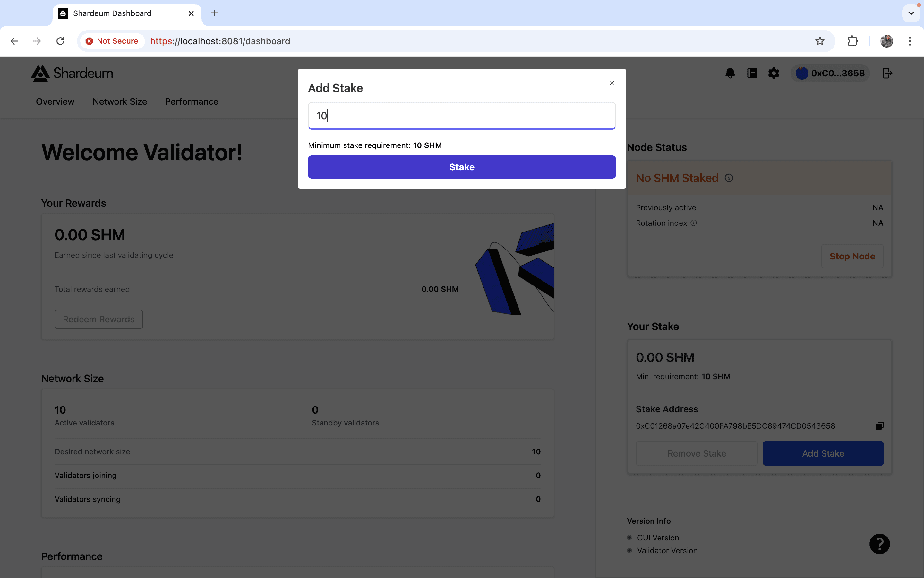Click the Shardeum logo
The width and height of the screenshot is (924, 578).
click(x=72, y=73)
